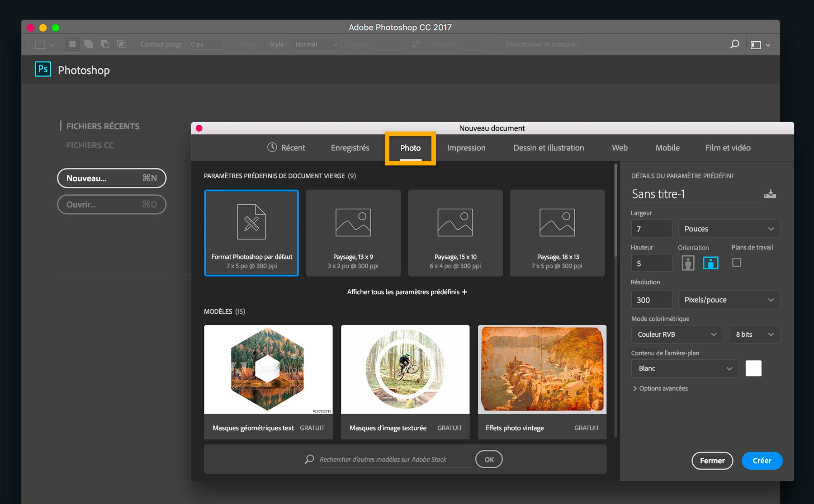
Task: Select FICHIERS RÉCENTS in the start screen
Action: click(x=103, y=126)
